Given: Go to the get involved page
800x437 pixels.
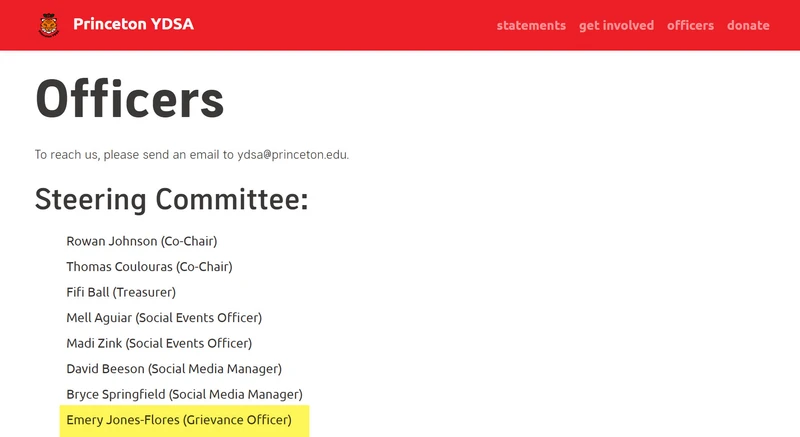Looking at the screenshot, I should (616, 25).
